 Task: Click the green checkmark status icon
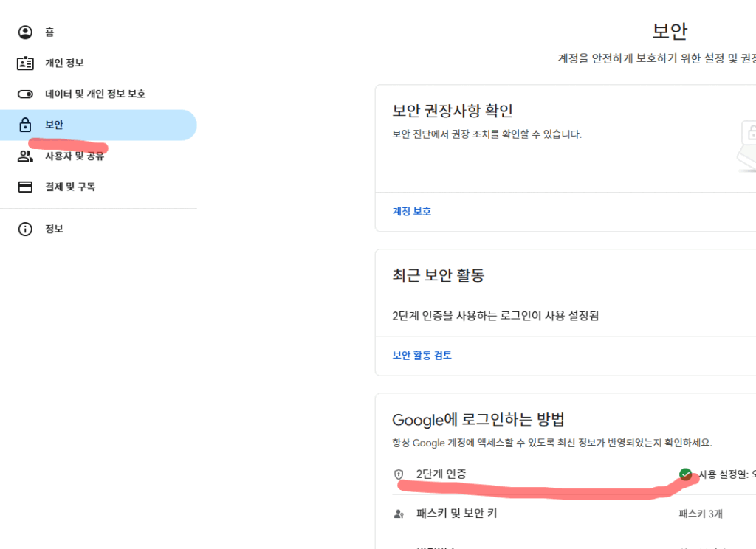click(x=685, y=474)
